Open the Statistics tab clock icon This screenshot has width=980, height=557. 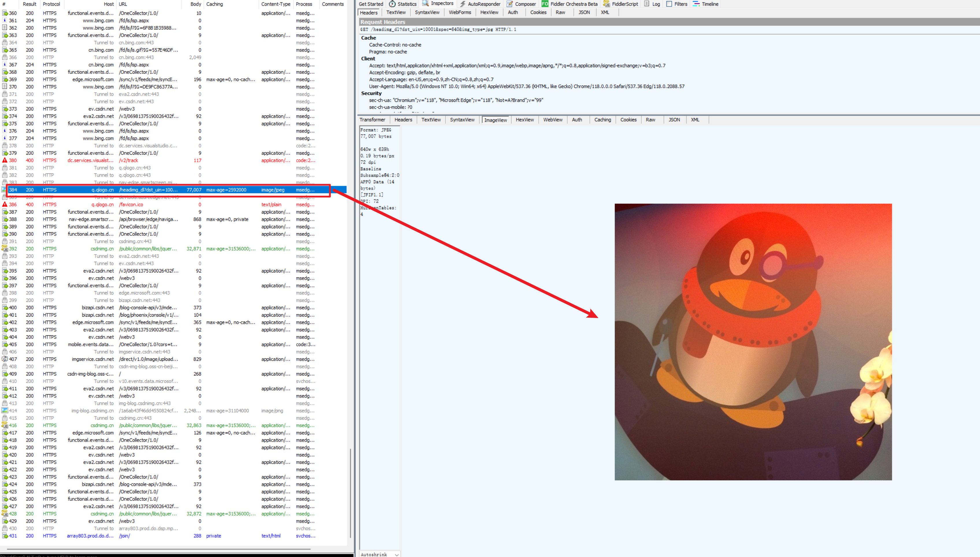click(392, 4)
